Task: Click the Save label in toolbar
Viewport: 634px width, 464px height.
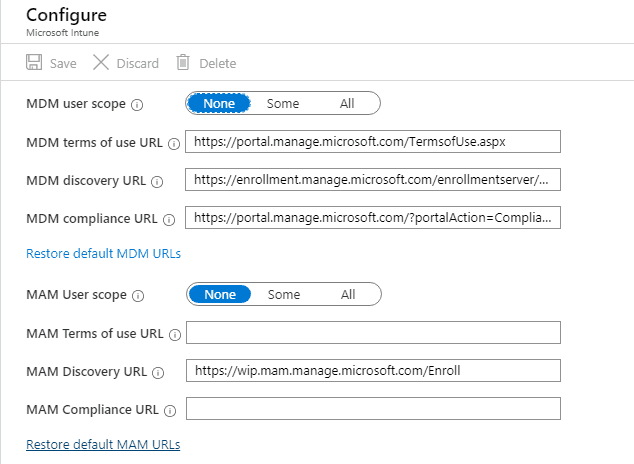Action: point(63,63)
